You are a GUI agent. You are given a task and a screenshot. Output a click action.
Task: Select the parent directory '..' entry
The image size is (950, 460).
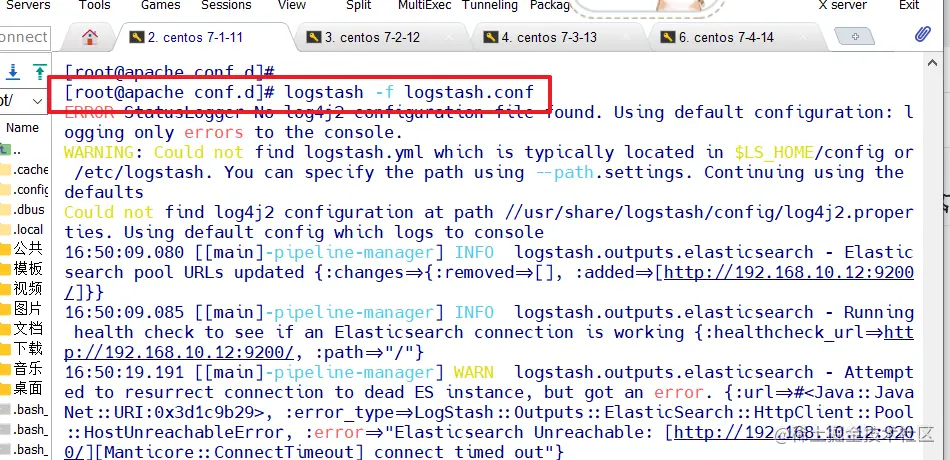tap(11, 149)
